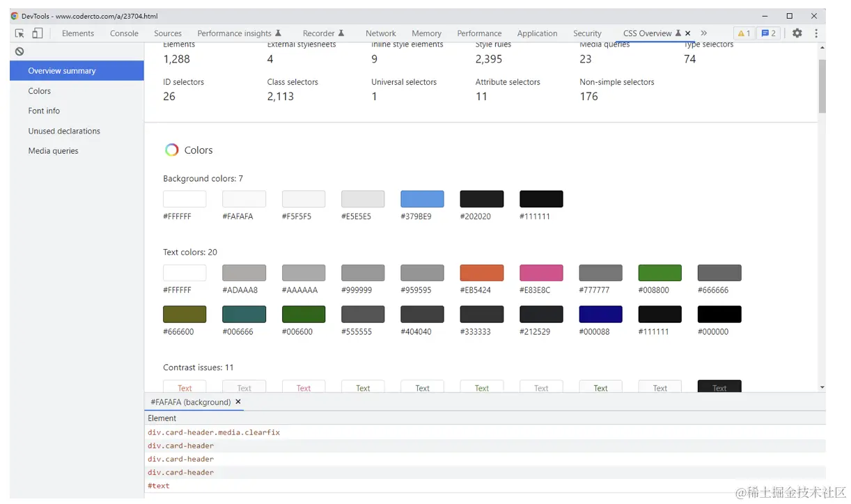Click the #EB5424 orange text swatch

click(x=482, y=273)
